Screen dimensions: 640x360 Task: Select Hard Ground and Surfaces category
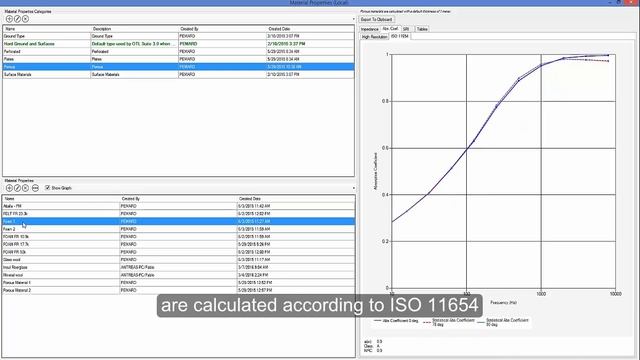[178, 44]
